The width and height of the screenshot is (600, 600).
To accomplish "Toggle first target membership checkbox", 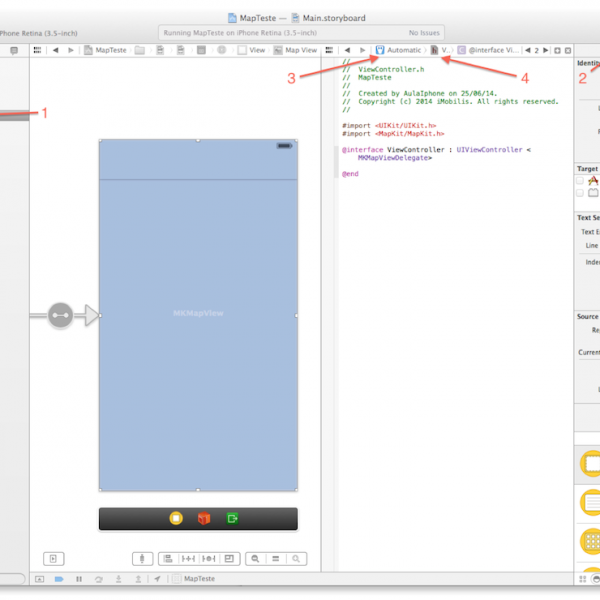I will click(x=580, y=180).
